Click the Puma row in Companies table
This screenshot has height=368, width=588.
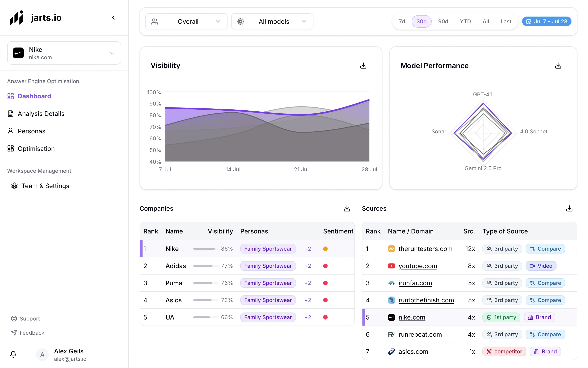pyautogui.click(x=247, y=283)
